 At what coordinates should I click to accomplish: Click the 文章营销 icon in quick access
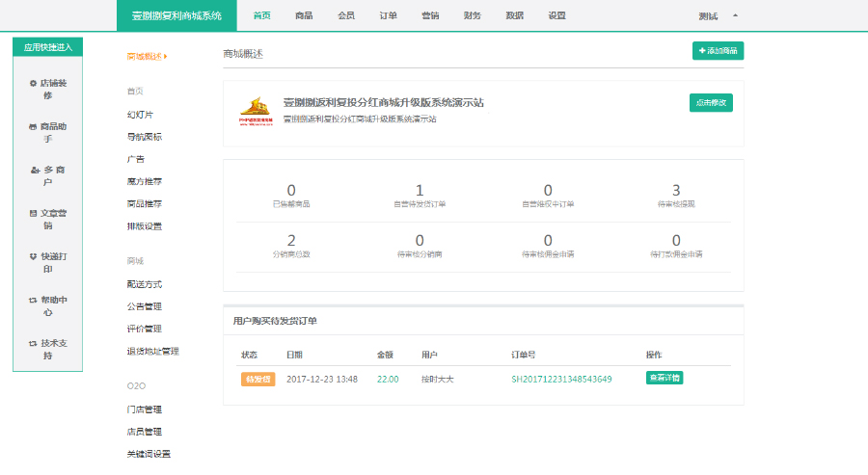pos(33,214)
